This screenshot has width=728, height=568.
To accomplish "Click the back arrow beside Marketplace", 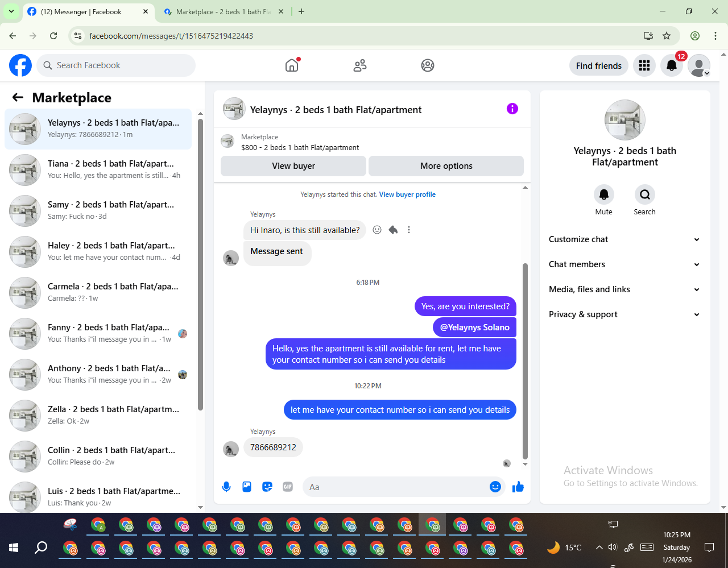I will pos(18,97).
